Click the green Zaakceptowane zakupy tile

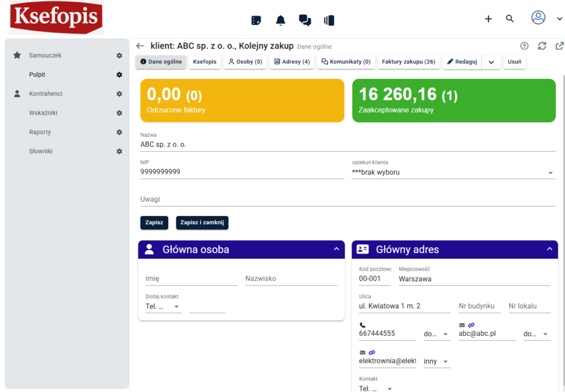pos(454,100)
